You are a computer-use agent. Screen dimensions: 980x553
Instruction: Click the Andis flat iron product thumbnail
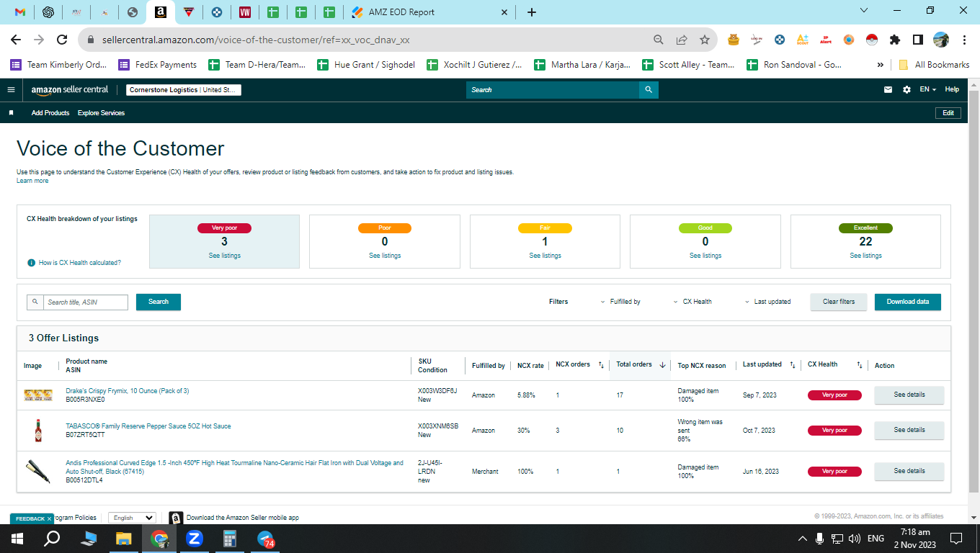point(37,472)
